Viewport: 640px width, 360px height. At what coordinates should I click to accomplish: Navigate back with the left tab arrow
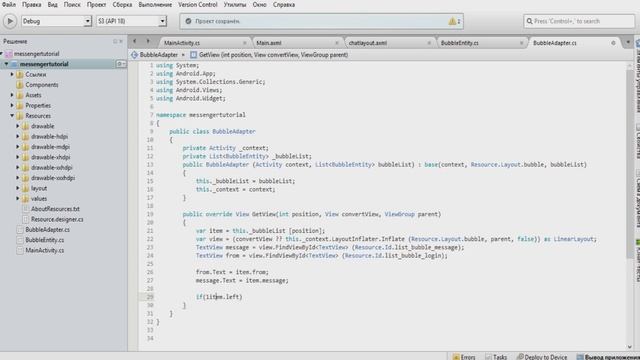[135, 41]
